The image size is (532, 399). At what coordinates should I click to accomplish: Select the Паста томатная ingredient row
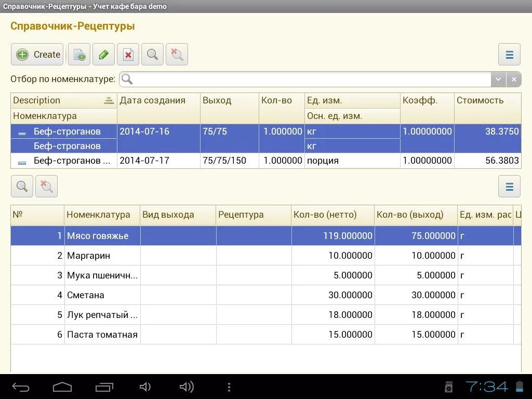click(266, 334)
